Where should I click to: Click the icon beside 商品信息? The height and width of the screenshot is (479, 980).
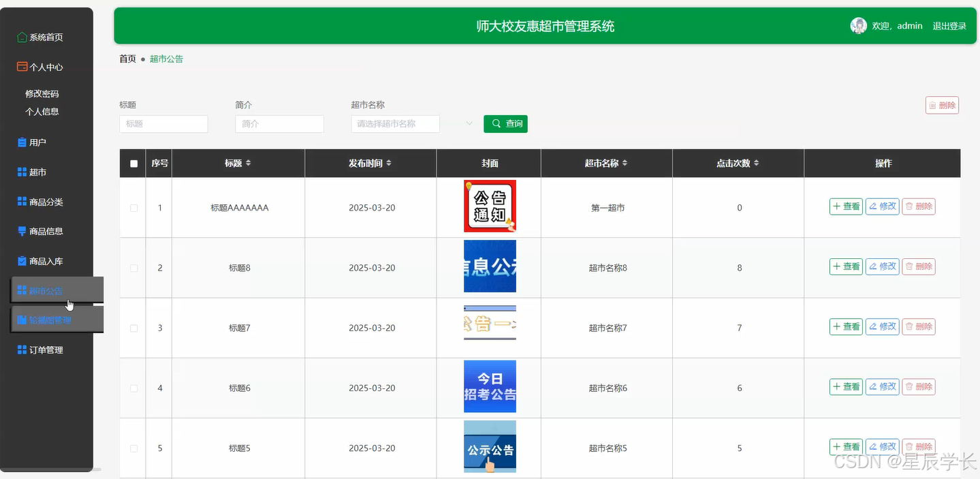pyautogui.click(x=22, y=231)
